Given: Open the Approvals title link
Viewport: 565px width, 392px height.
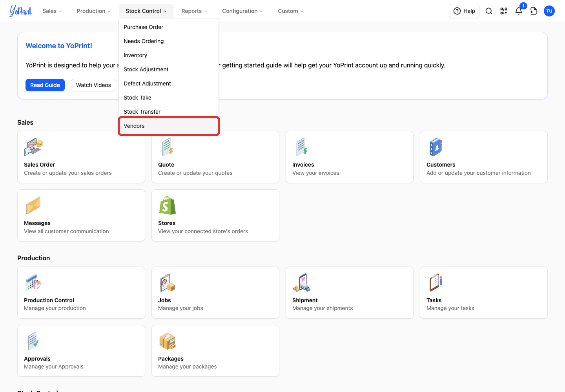Looking at the screenshot, I should 37,359.
